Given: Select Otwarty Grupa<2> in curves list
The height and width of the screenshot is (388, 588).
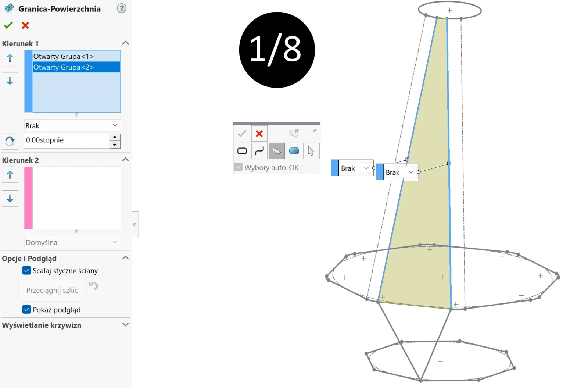Looking at the screenshot, I should (x=76, y=67).
